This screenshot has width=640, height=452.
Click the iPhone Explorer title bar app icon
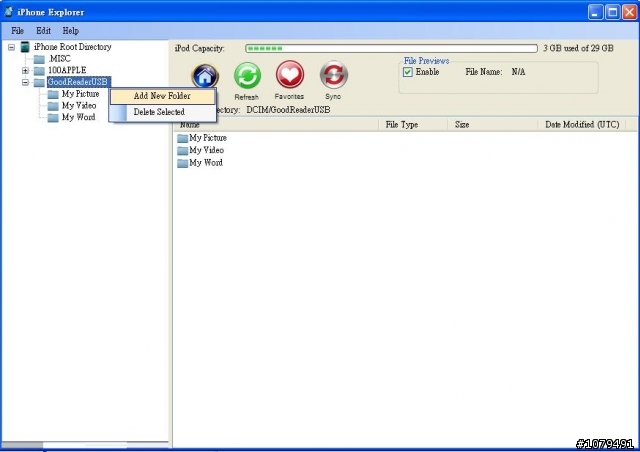(8, 12)
